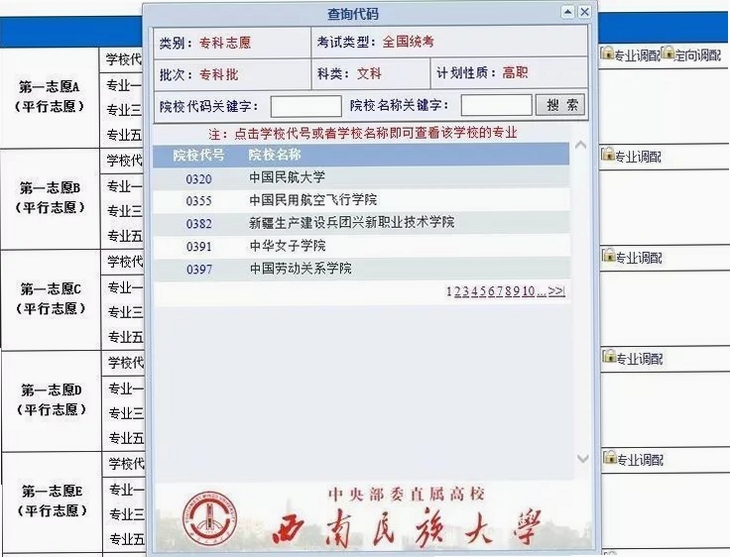Click the 西南民族大学 banner image
This screenshot has width=730, height=557.
(x=373, y=517)
